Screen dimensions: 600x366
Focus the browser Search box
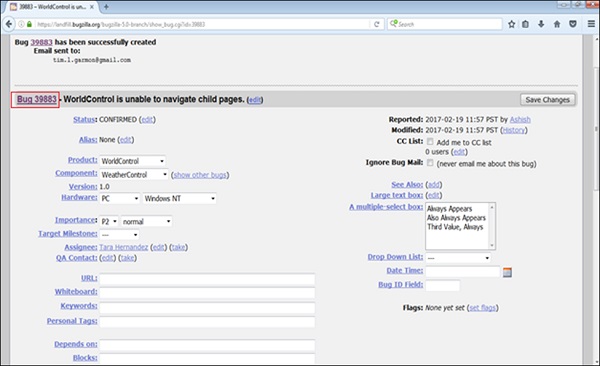click(444, 24)
